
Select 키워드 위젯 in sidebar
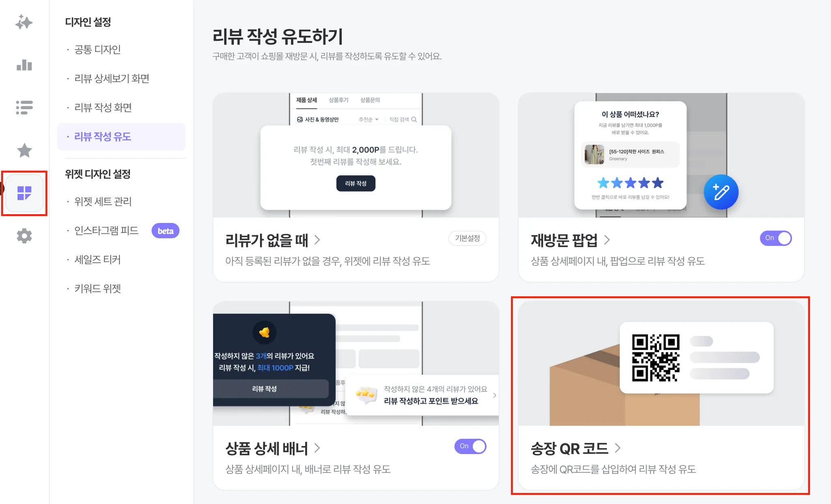[x=97, y=289]
